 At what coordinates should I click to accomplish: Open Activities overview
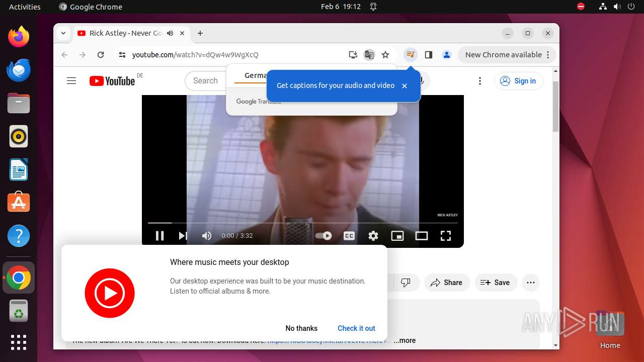[25, 7]
